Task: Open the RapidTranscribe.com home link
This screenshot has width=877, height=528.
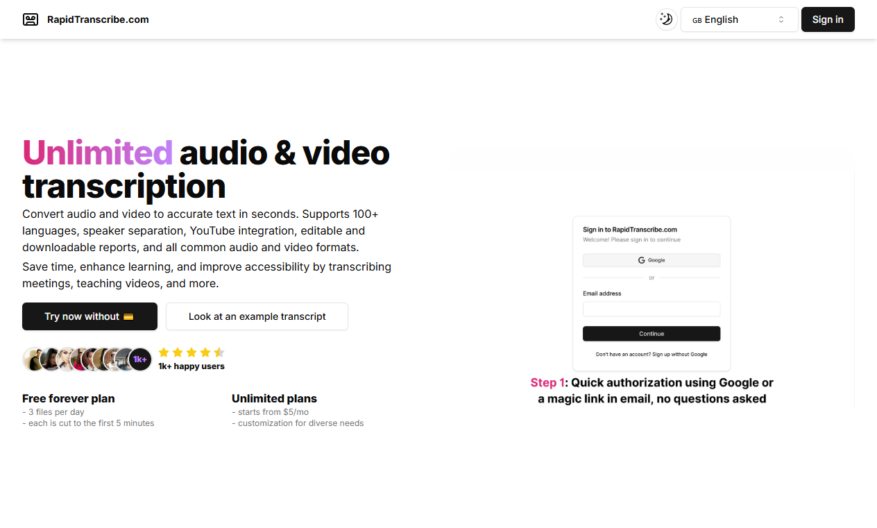Action: point(98,20)
